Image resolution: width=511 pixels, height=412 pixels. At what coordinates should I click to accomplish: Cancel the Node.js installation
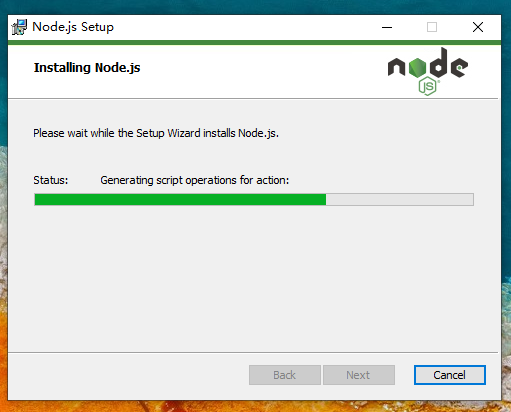[x=450, y=375]
